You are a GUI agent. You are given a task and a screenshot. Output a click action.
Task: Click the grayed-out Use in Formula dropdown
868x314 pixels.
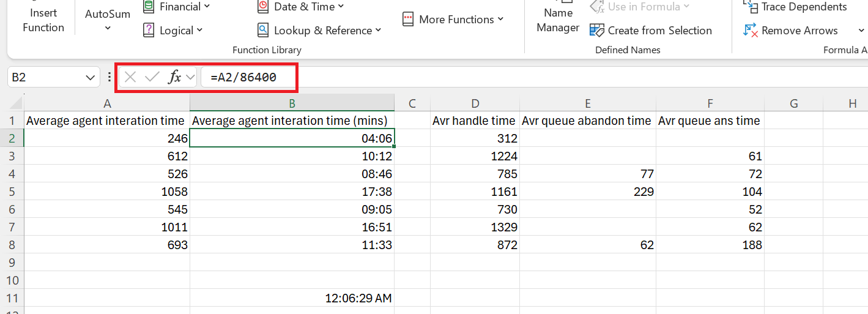click(640, 7)
